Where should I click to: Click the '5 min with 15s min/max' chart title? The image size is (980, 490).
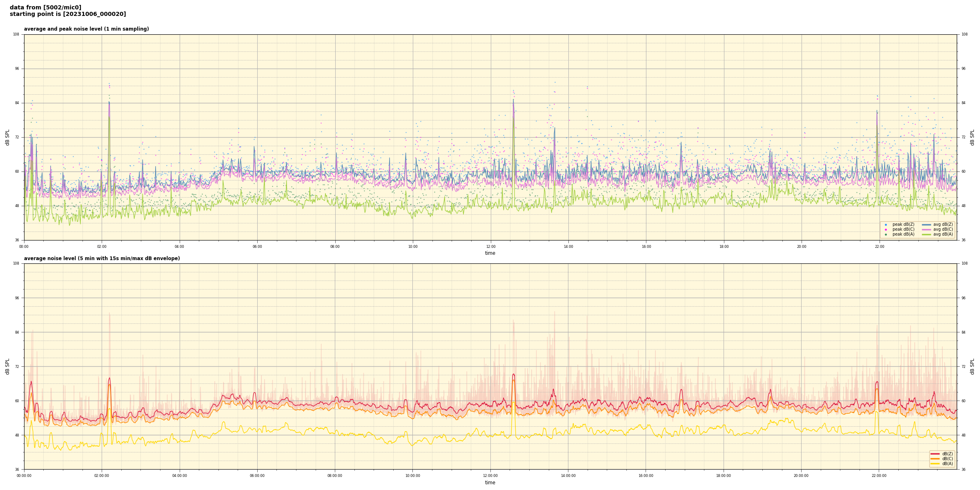102,258
